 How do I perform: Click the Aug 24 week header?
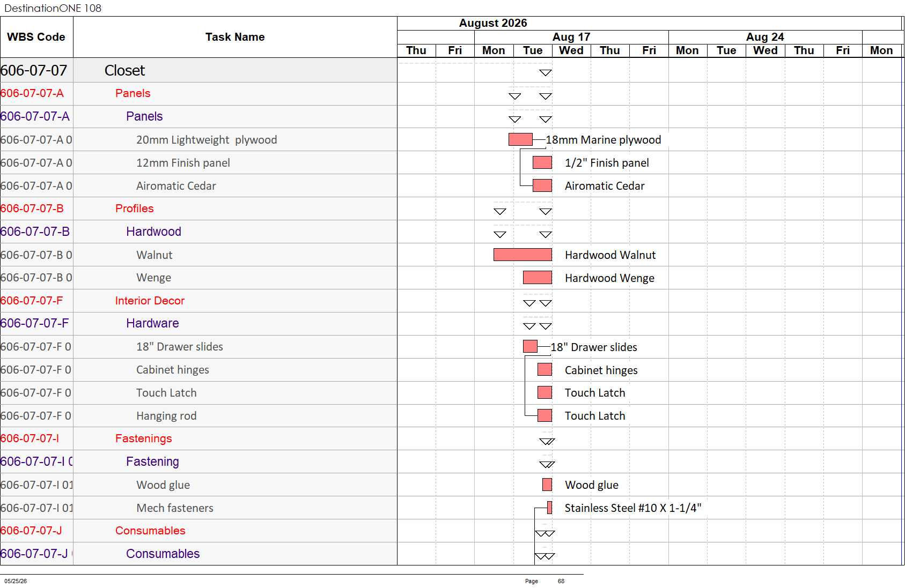pyautogui.click(x=765, y=37)
